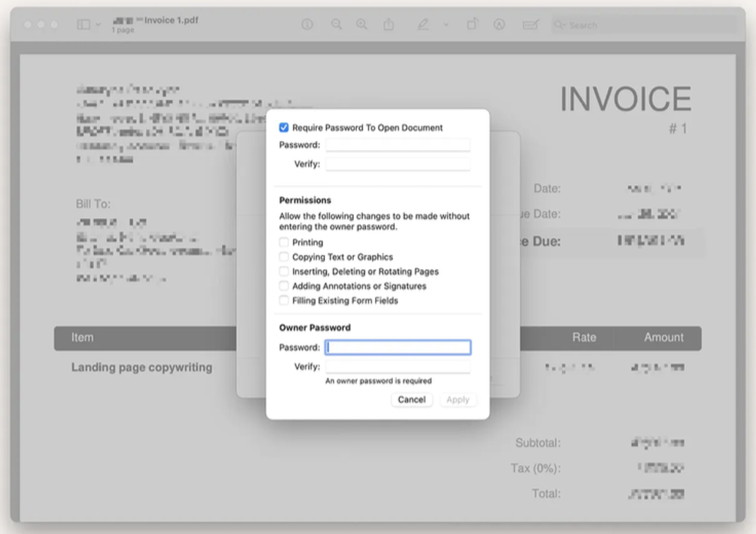Click the Bill To: label
This screenshot has width=756, height=534.
click(x=93, y=204)
